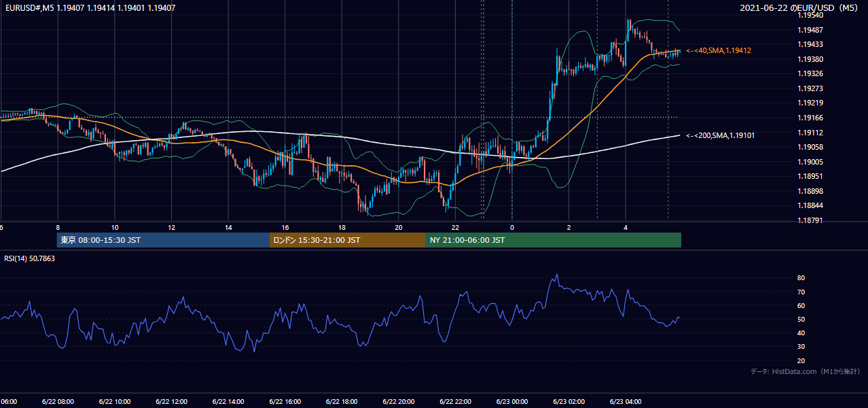Click price axis label 1.19112
The width and height of the screenshot is (868, 408).
tap(810, 133)
